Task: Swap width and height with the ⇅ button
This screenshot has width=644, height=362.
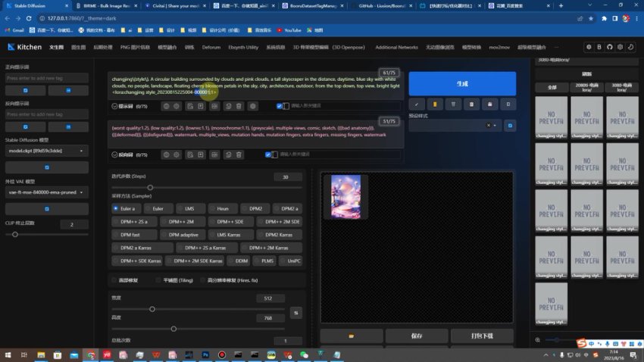Action: pyautogui.click(x=295, y=312)
